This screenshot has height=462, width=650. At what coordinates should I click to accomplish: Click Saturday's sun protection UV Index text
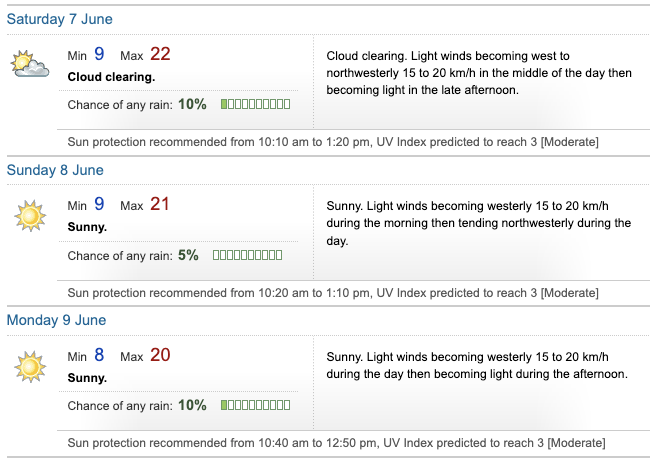pyautogui.click(x=488, y=142)
